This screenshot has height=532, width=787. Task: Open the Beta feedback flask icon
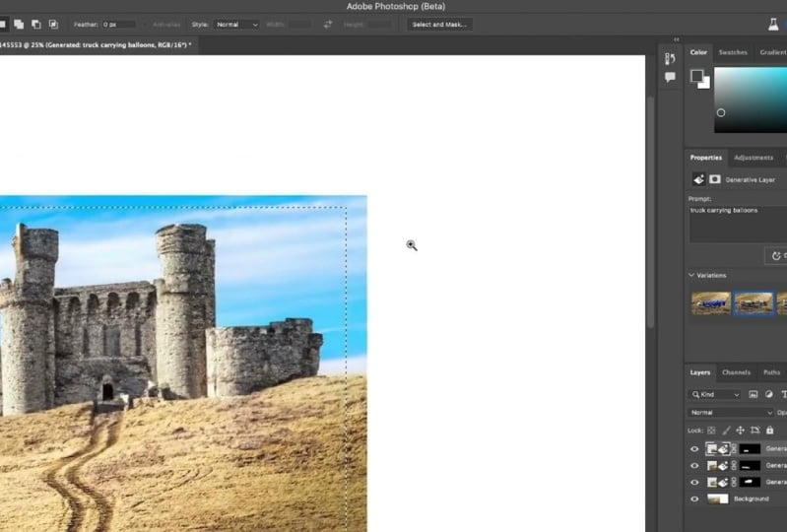point(773,24)
